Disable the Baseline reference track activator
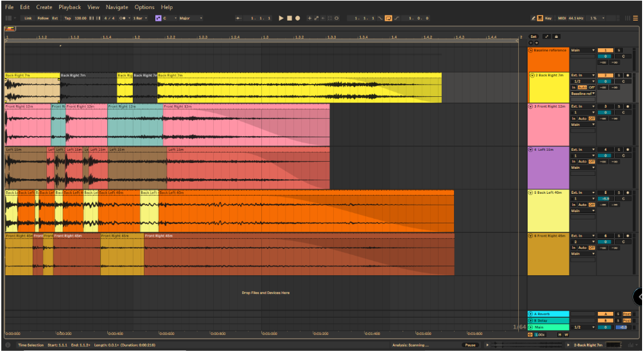Screen dimensions: 644x351 tap(605, 50)
